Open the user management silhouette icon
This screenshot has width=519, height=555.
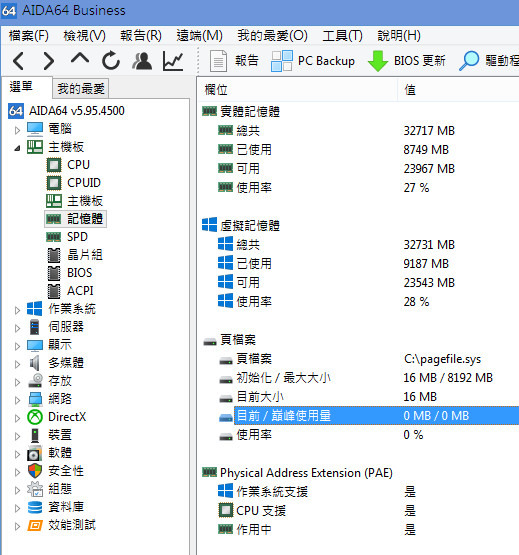coord(142,61)
